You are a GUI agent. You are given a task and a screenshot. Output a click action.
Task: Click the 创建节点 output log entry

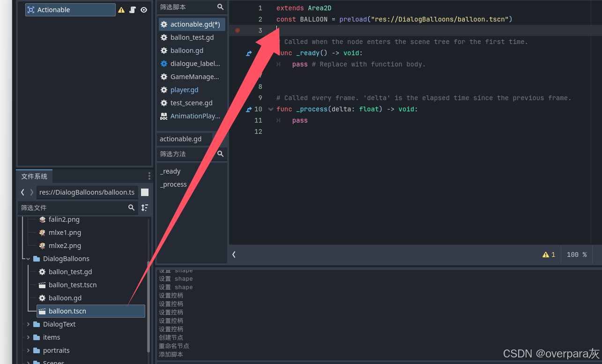pos(171,338)
